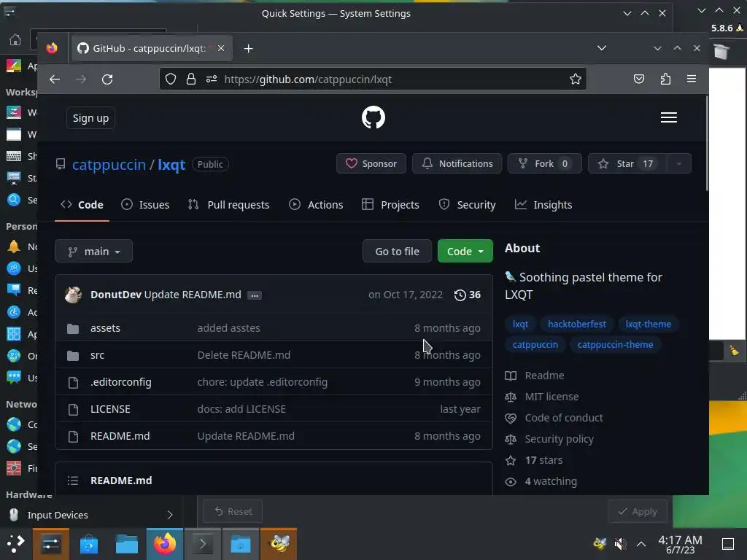Click DonutDev avatar image
The width and height of the screenshot is (747, 560).
73,295
